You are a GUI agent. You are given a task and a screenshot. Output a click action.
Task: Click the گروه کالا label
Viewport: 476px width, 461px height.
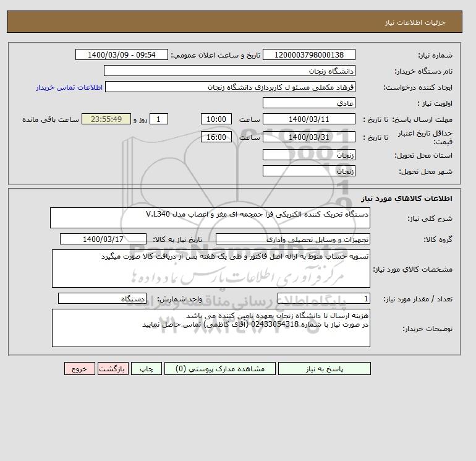pos(438,239)
